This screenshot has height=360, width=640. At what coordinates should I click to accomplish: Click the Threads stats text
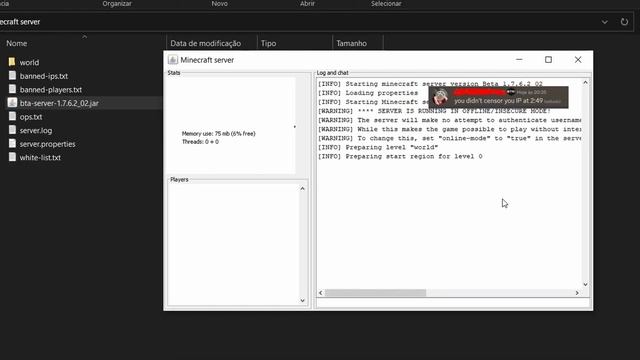click(x=200, y=142)
